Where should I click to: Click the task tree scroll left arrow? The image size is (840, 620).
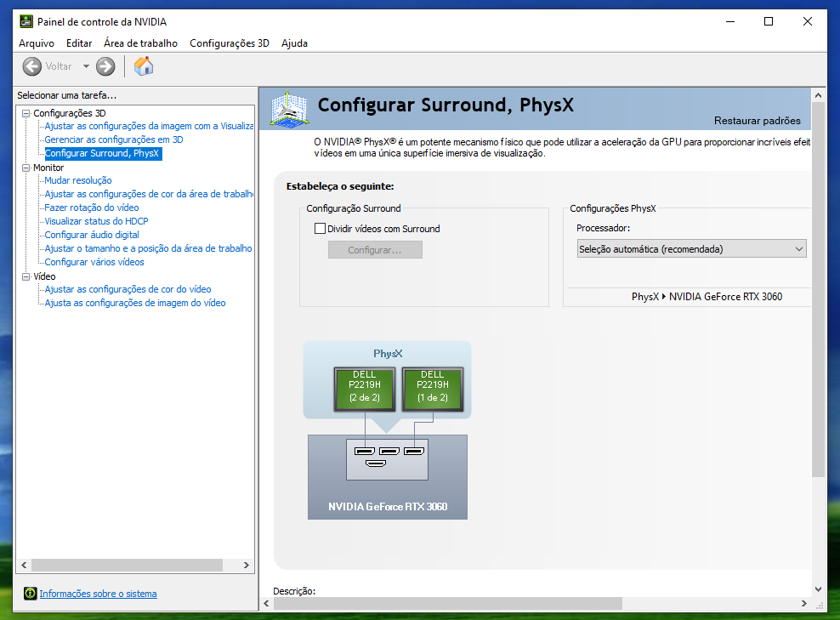pos(24,565)
